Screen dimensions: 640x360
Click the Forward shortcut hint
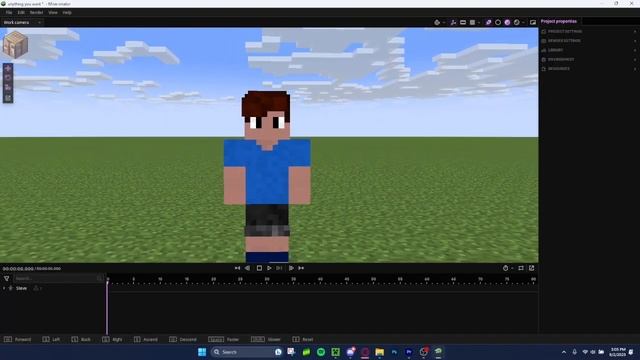pos(18,340)
